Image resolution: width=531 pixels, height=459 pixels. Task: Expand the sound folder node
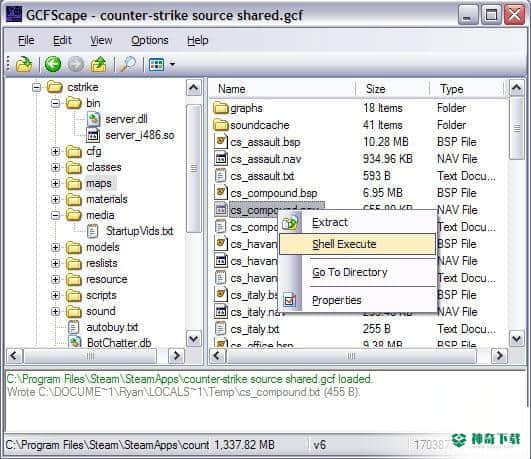tap(56, 311)
